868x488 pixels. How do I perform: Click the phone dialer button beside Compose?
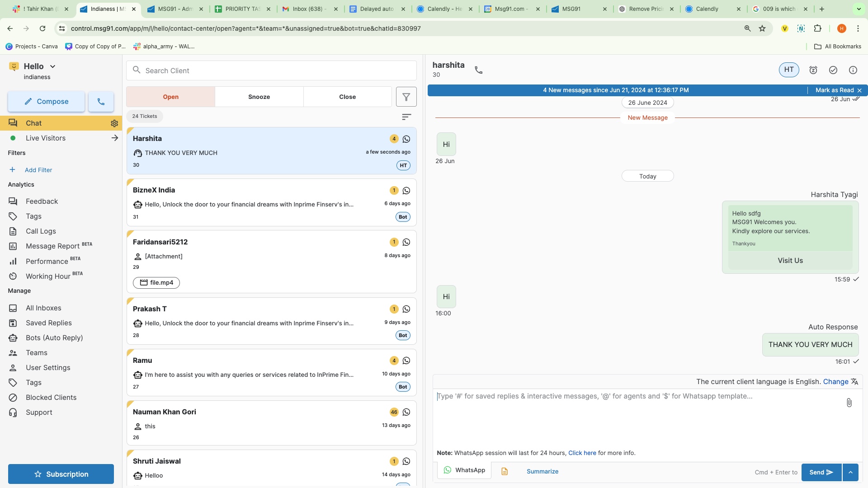(101, 102)
